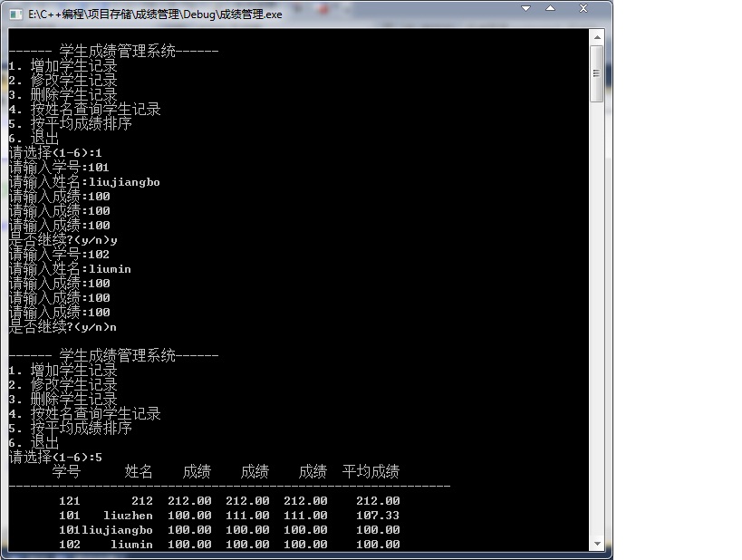Minimize the console window with down-arrow button
This screenshot has width=742, height=560.
pyautogui.click(x=525, y=8)
